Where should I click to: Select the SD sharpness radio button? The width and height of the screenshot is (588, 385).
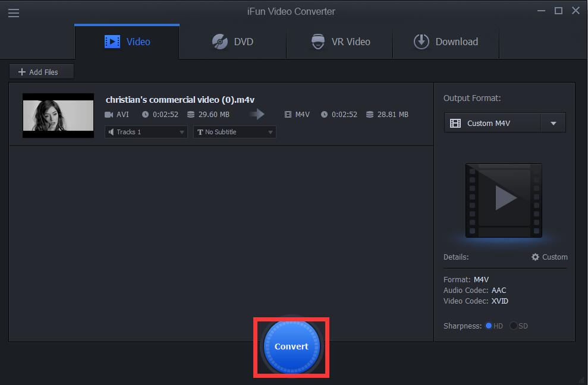(513, 326)
